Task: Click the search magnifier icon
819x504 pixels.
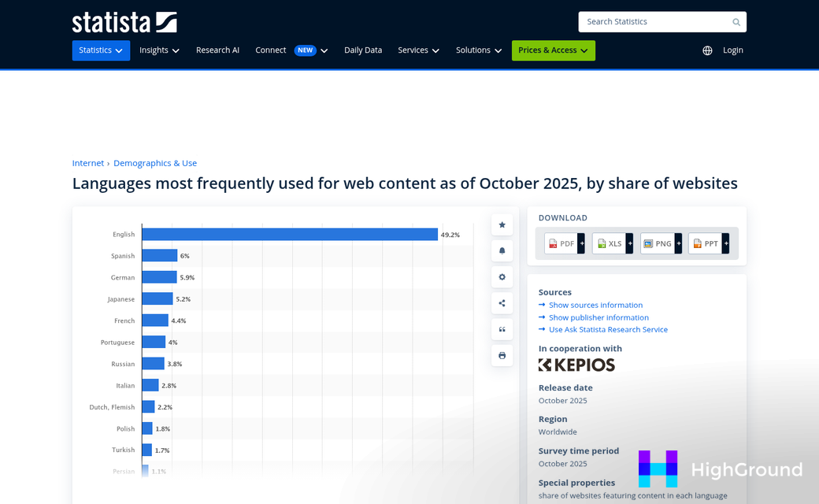Action: coord(736,22)
